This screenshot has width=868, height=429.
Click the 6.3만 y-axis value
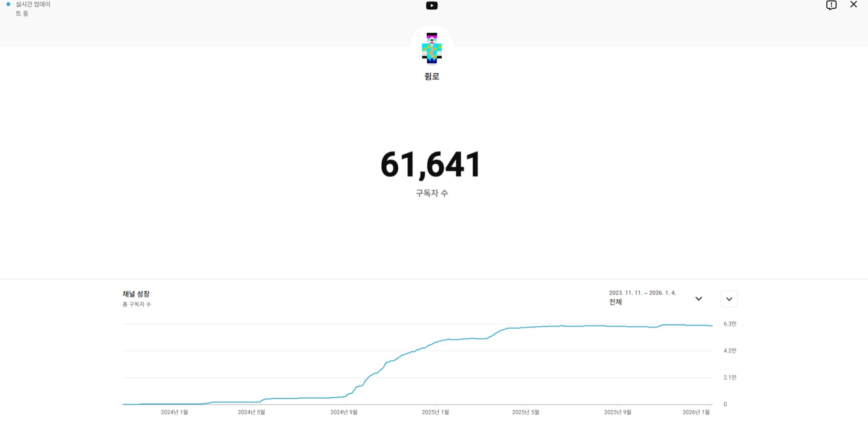pos(730,324)
